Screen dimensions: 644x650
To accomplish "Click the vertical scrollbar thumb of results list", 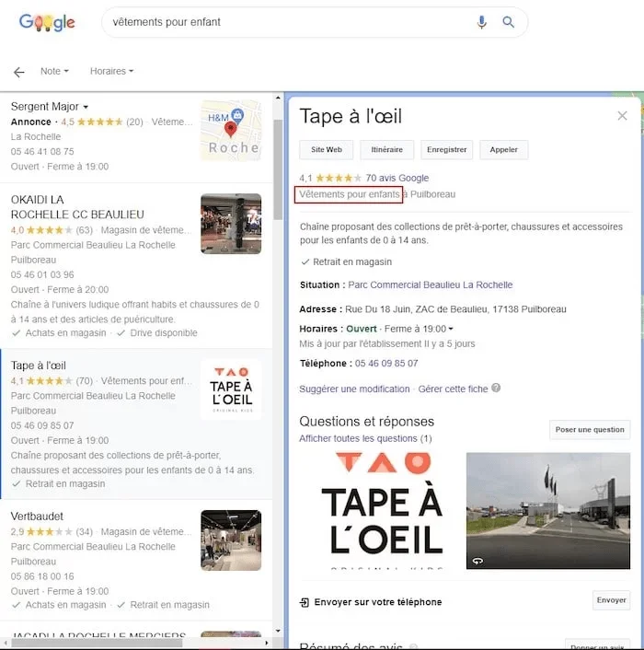I will pos(278,169).
